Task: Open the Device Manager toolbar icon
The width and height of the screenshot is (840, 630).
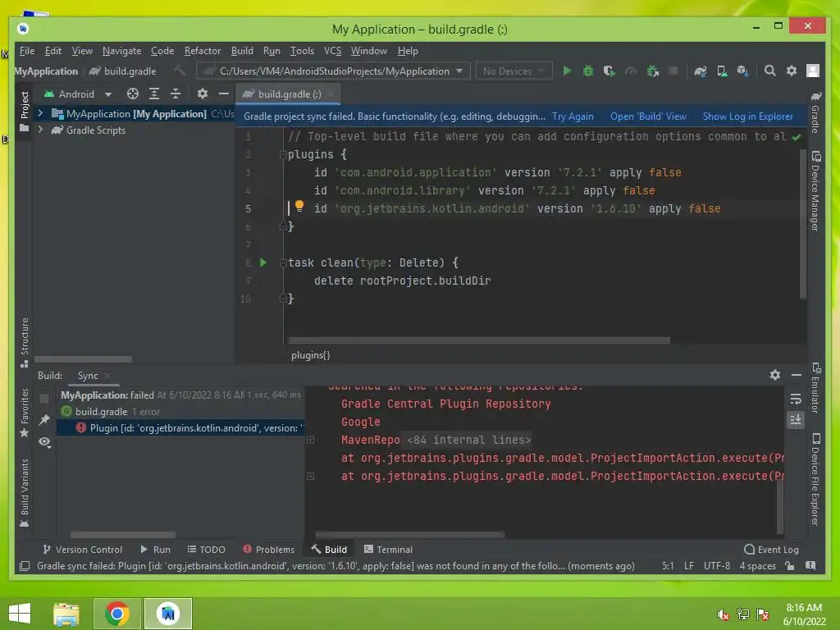Action: (722, 71)
